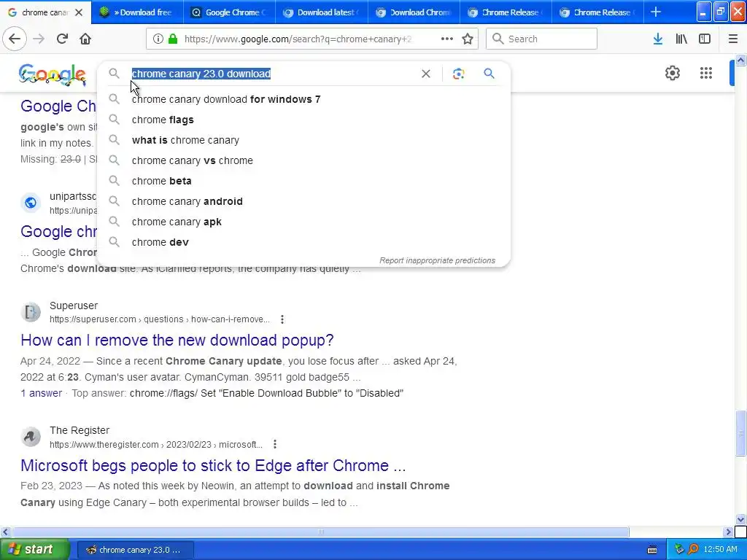
Task: Clear the Google search query with X
Action: point(426,74)
